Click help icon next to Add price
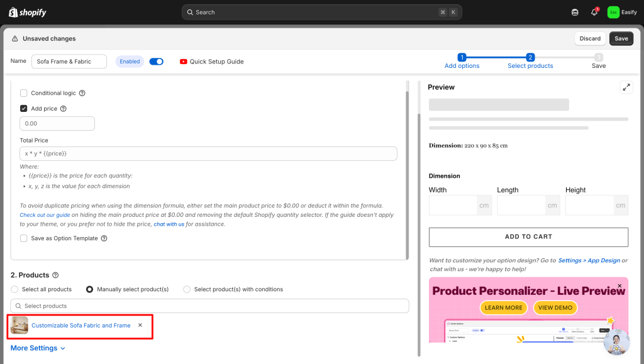Screen dimensions: 644x364 (64, 109)
